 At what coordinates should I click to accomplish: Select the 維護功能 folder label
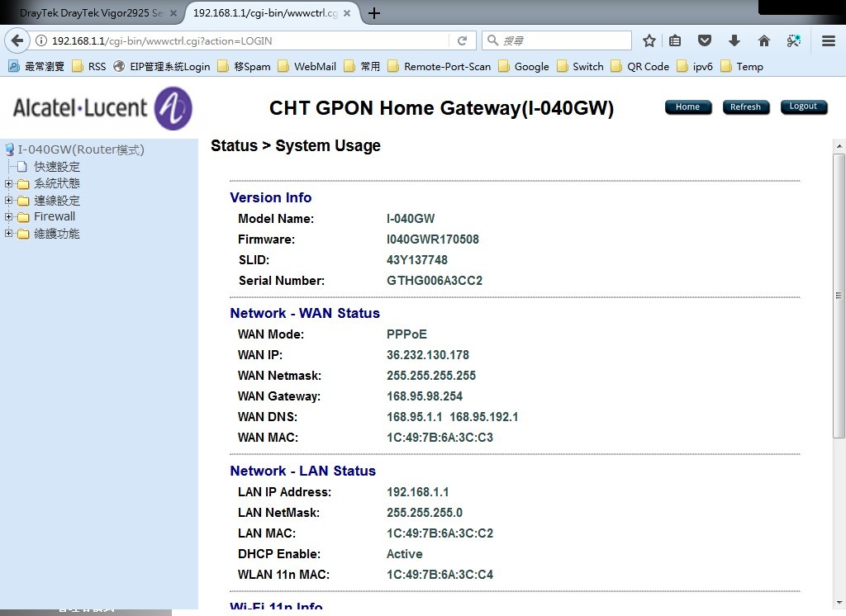(57, 234)
